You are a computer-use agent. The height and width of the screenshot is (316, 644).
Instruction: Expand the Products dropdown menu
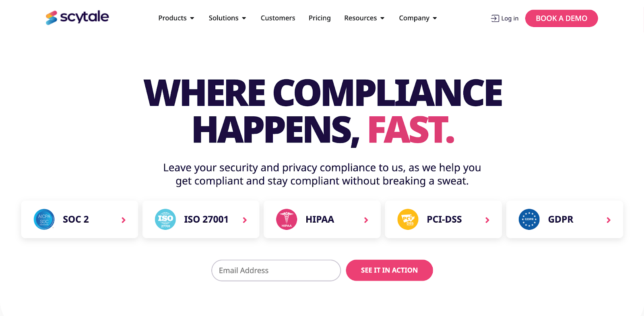point(176,18)
